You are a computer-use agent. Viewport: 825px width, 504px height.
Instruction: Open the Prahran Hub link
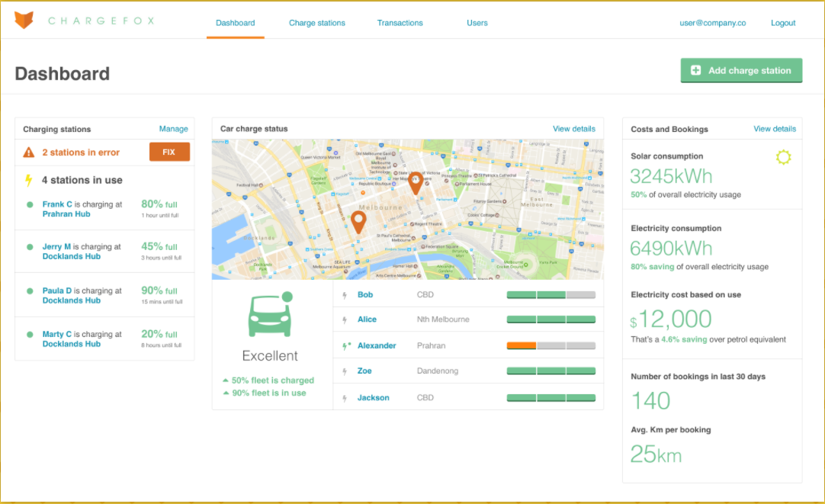[66, 214]
